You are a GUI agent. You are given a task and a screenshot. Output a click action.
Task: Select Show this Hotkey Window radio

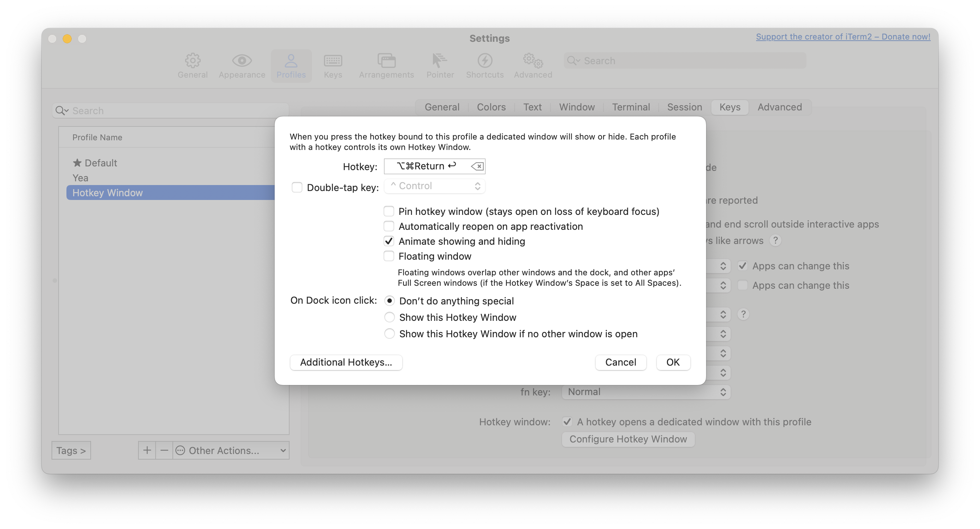[389, 317]
